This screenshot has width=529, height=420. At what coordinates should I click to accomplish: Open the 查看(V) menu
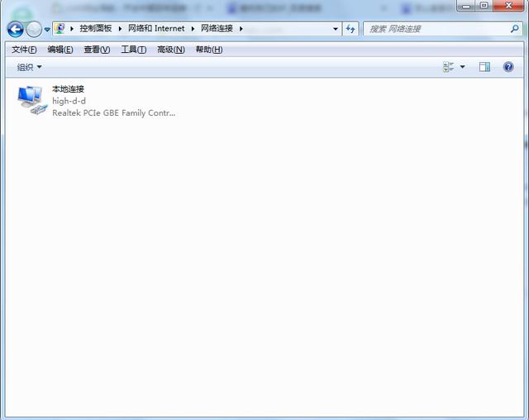coord(97,50)
